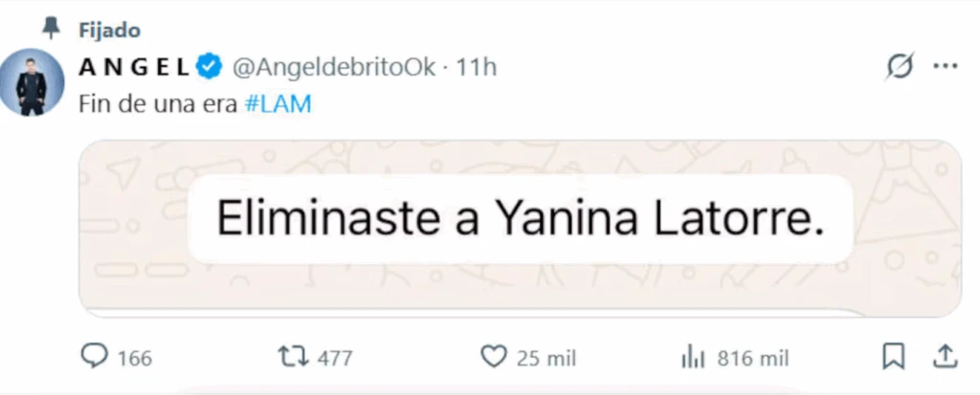Like the tweet with the heart icon
The height and width of the screenshot is (395, 980).
(493, 358)
